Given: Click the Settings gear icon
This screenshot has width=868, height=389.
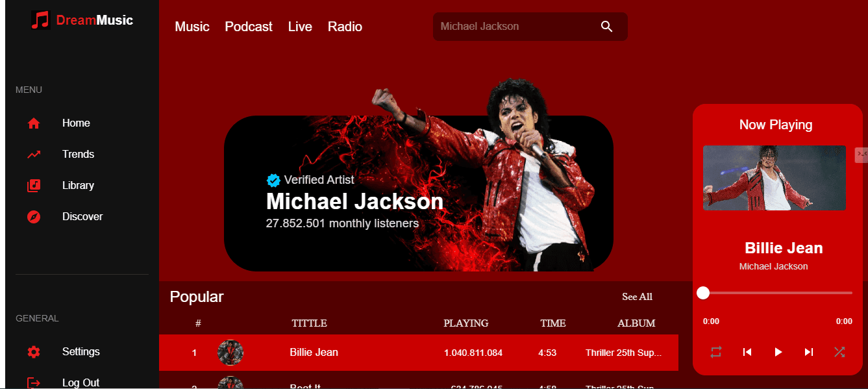Looking at the screenshot, I should click(33, 351).
